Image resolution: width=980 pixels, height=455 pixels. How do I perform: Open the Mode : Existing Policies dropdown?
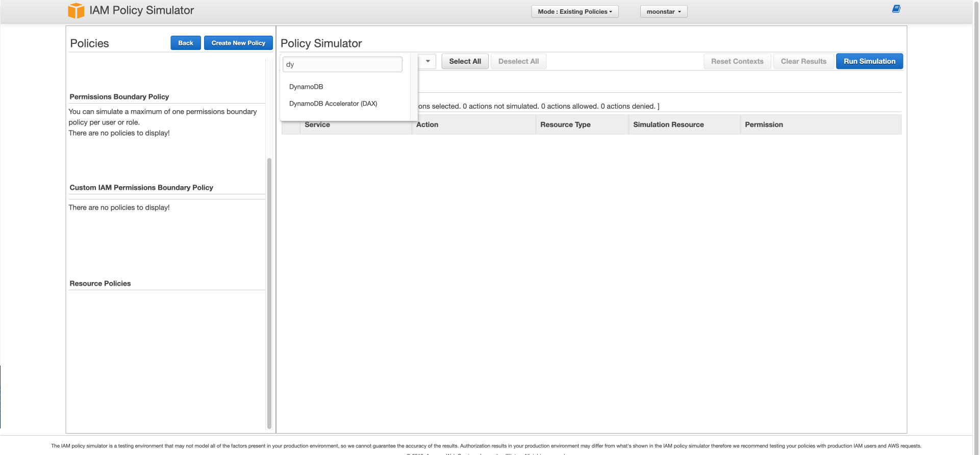pyautogui.click(x=575, y=12)
